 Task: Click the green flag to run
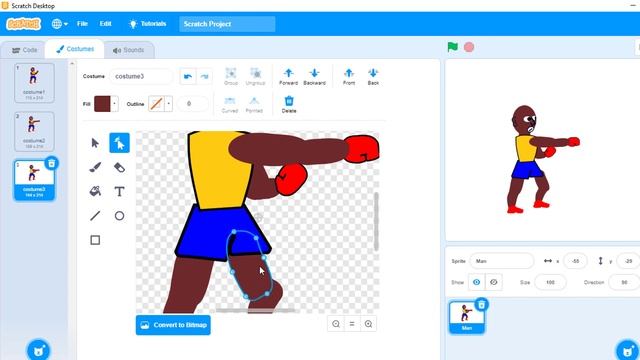453,47
